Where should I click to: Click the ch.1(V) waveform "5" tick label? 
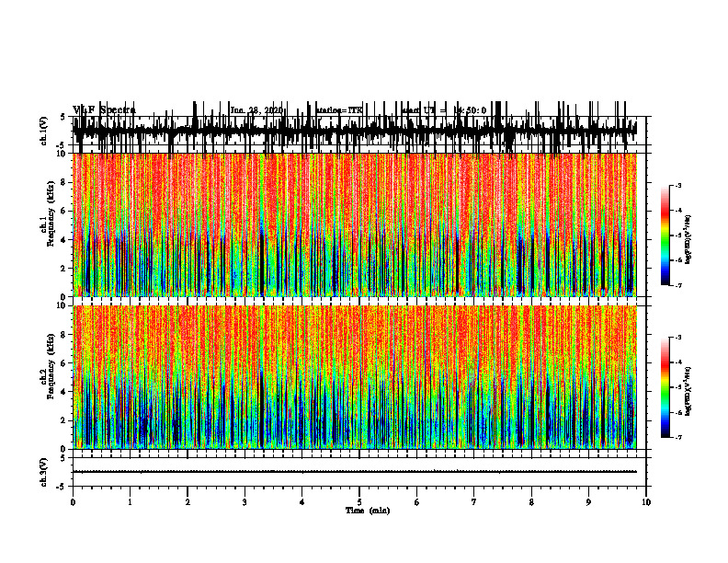coord(63,118)
